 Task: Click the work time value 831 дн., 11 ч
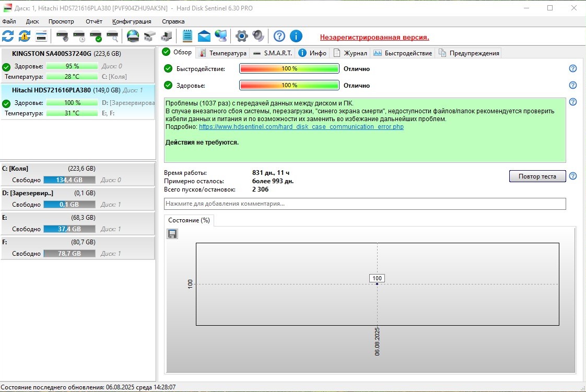click(x=271, y=172)
